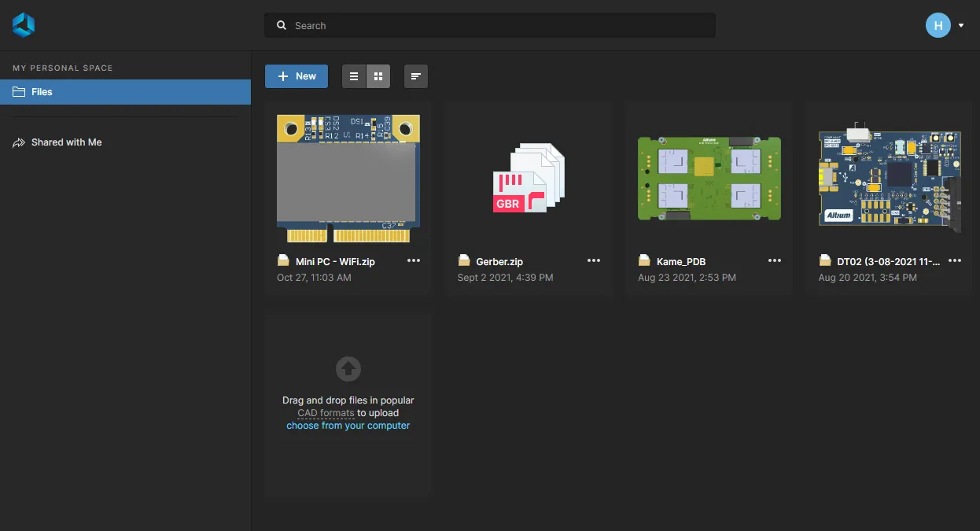Image resolution: width=980 pixels, height=531 pixels.
Task: Click the Aug 23 2021, 2:53 PM date
Action: pos(687,278)
